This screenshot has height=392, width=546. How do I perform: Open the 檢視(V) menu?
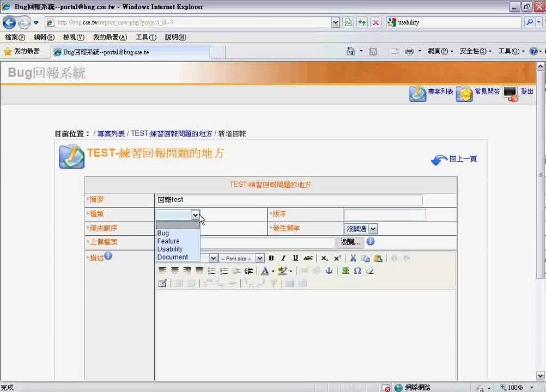(74, 37)
